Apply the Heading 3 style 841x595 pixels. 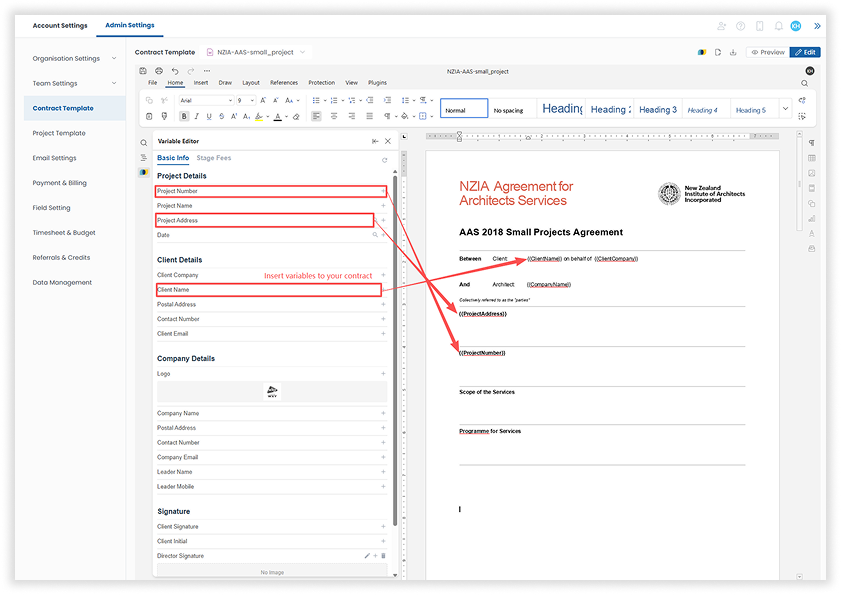point(658,109)
